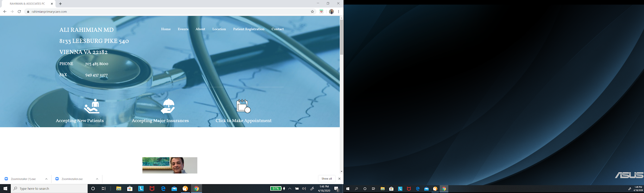Open a new browser tab
The image size is (644, 193).
60,4
